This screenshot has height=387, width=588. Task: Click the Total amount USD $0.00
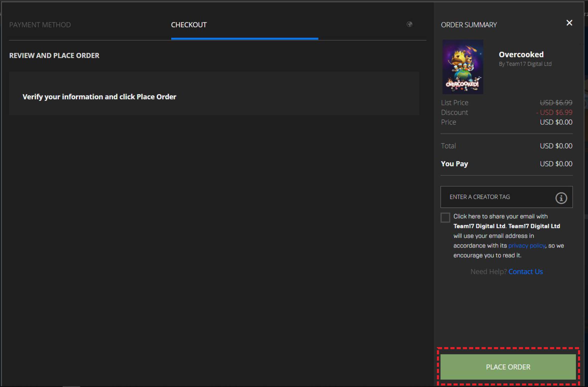[x=556, y=146]
